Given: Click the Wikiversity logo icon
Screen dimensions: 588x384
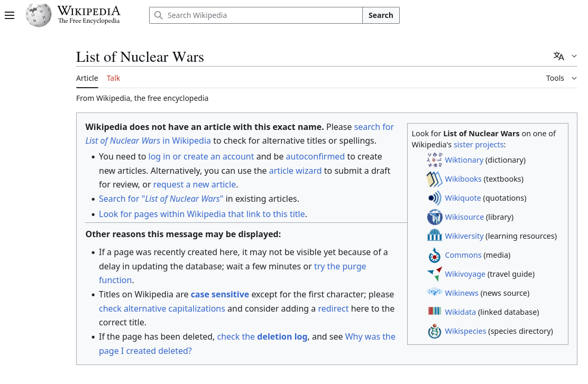Looking at the screenshot, I should [435, 236].
